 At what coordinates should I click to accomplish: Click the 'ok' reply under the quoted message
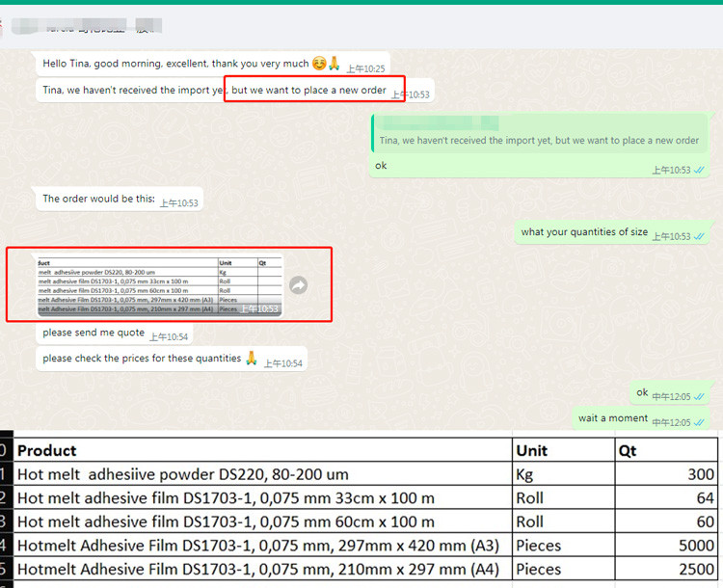click(381, 166)
